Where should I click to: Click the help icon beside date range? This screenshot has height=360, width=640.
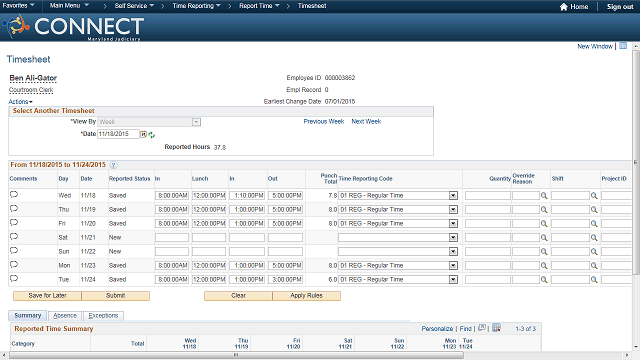113,165
